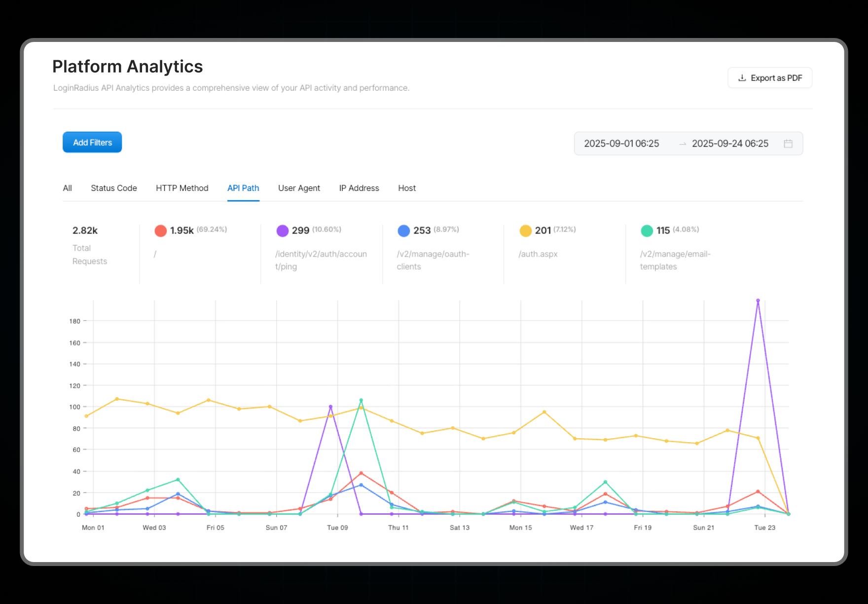Click red color dot beside 1.95k
Screen dimensions: 868x604
[x=161, y=230]
